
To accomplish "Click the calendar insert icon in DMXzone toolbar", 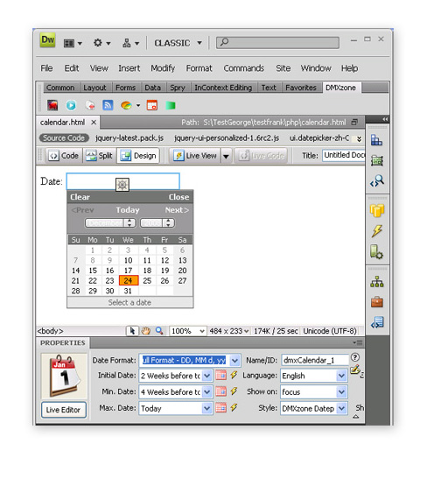I will (152, 105).
